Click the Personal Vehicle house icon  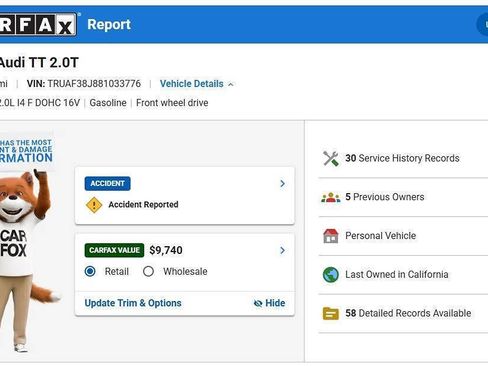[x=331, y=236]
